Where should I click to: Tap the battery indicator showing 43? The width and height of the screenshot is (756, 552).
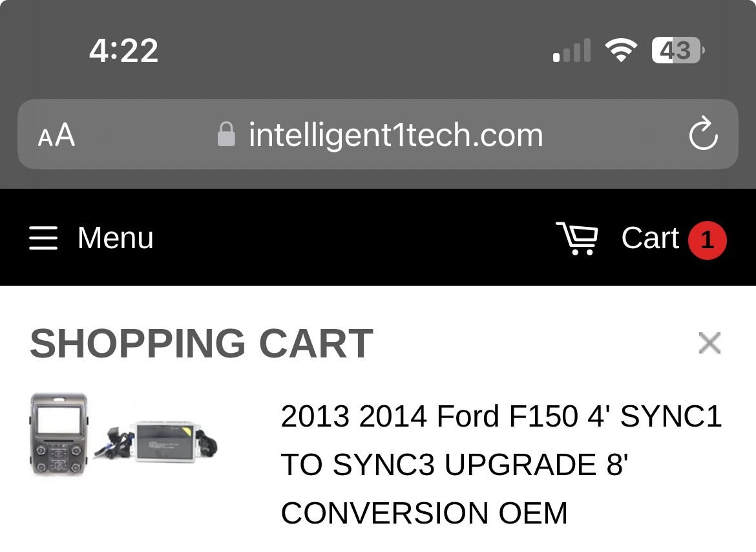[x=676, y=50]
